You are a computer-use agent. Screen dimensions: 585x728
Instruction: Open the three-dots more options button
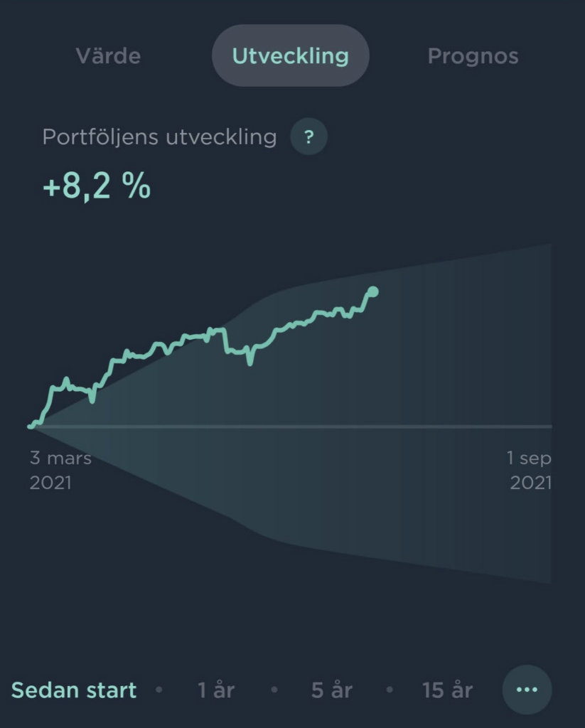pos(527,690)
